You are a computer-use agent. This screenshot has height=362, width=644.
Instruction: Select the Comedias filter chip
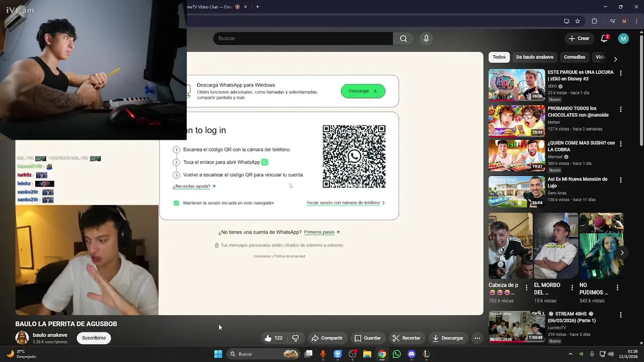[x=574, y=57]
